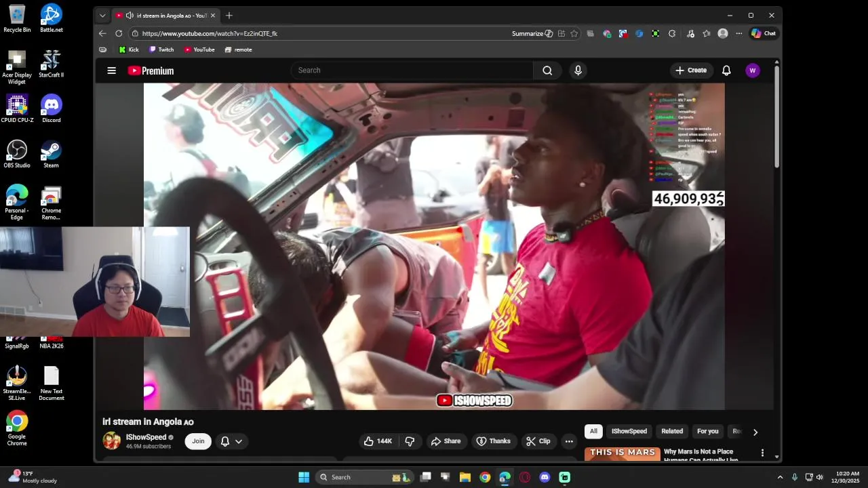Open subscription notification bell dropdown

point(231,441)
